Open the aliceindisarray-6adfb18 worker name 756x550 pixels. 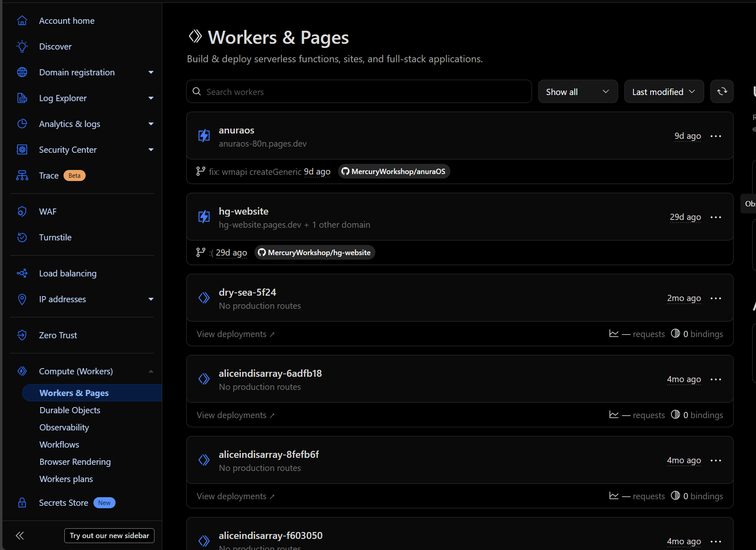pos(270,373)
